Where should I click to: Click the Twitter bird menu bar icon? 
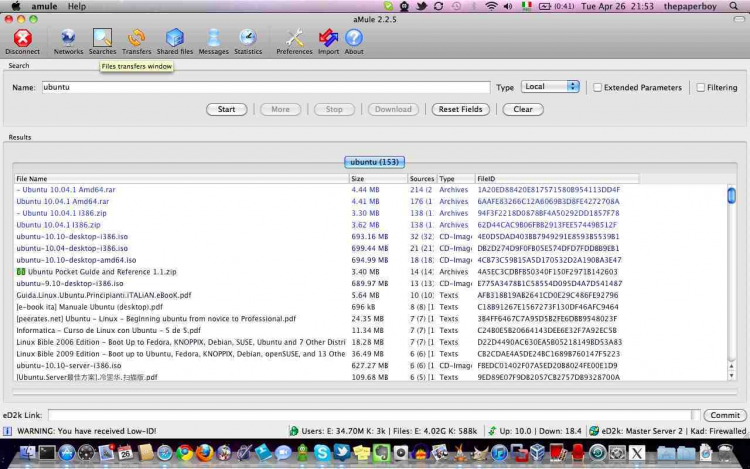pyautogui.click(x=421, y=6)
